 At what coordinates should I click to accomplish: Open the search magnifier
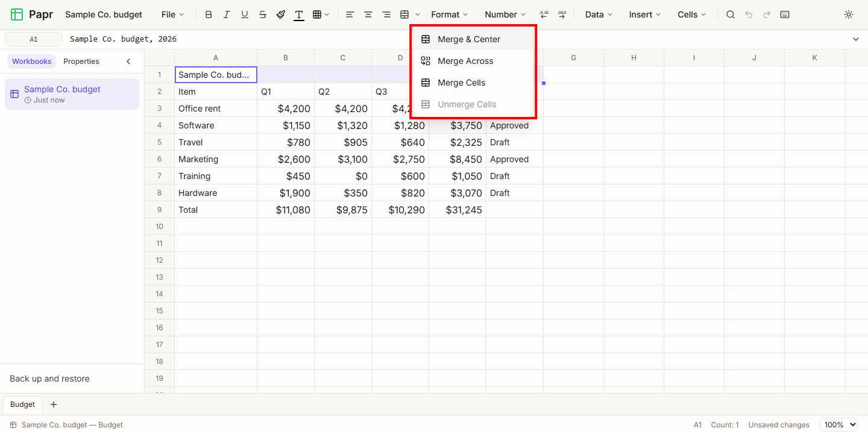click(x=731, y=14)
